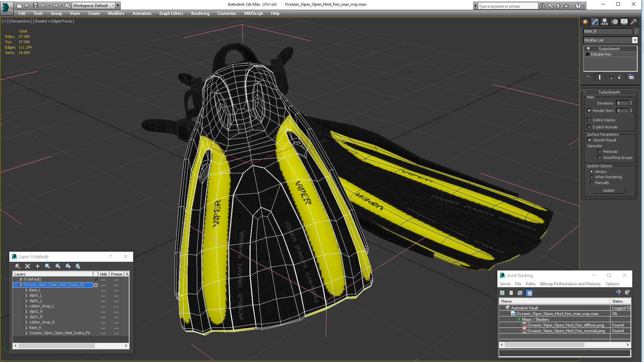Remove modifier from stack trash icon
Viewport: 644px width, 362px height.
click(620, 77)
